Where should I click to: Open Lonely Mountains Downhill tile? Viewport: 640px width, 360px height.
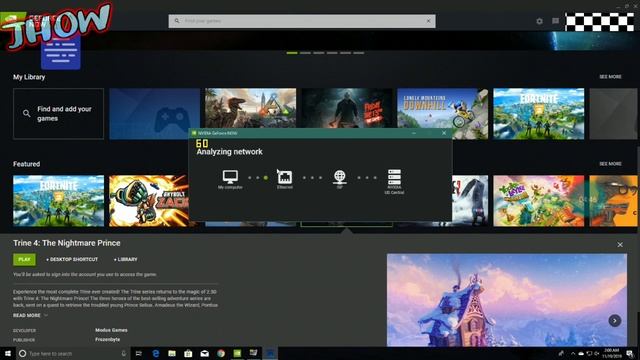442,114
